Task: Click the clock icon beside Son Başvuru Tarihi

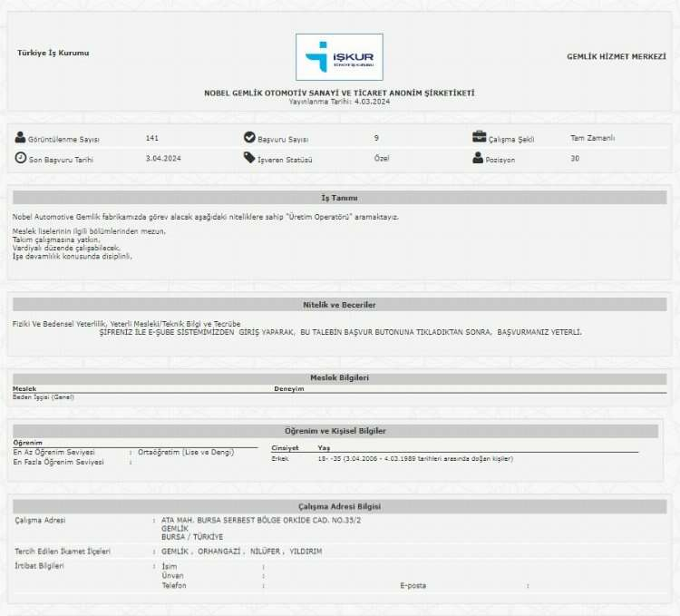Action: [21, 158]
